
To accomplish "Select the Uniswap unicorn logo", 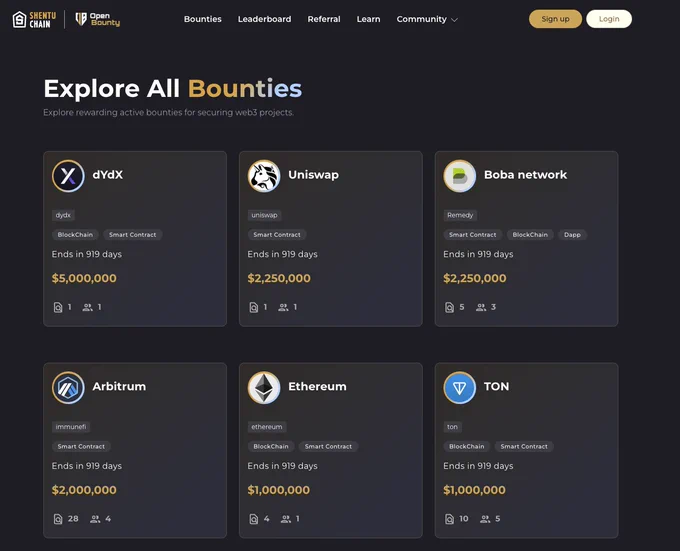I will pos(264,176).
